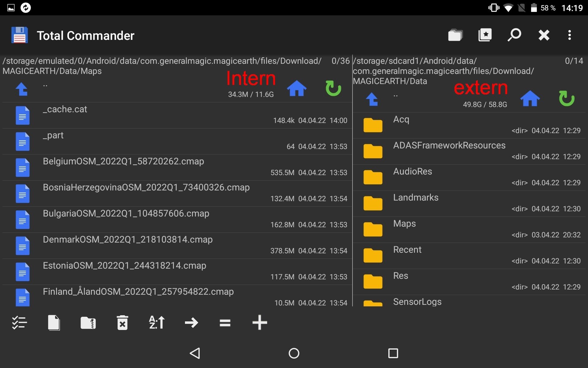Image resolution: width=588 pixels, height=368 pixels.
Task: Tap the 49.8G / 58.8G free space label
Action: click(485, 105)
